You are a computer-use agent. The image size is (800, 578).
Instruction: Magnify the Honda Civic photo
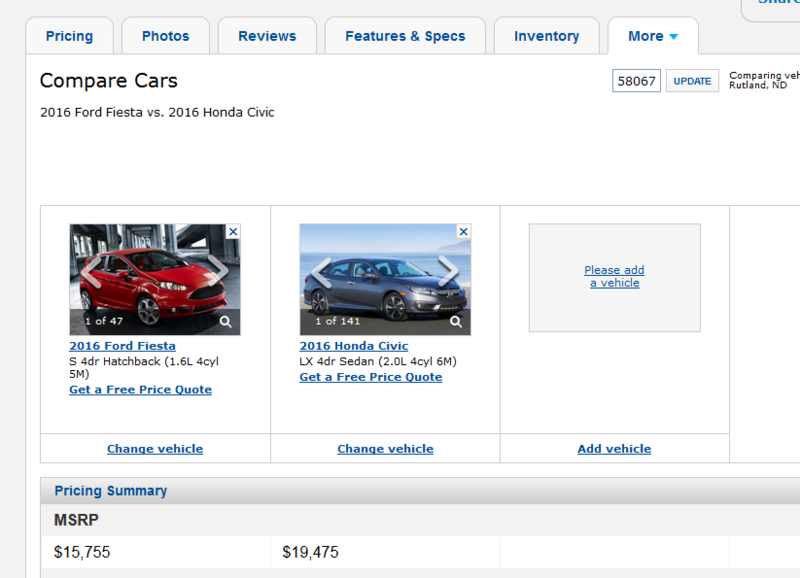pos(456,322)
